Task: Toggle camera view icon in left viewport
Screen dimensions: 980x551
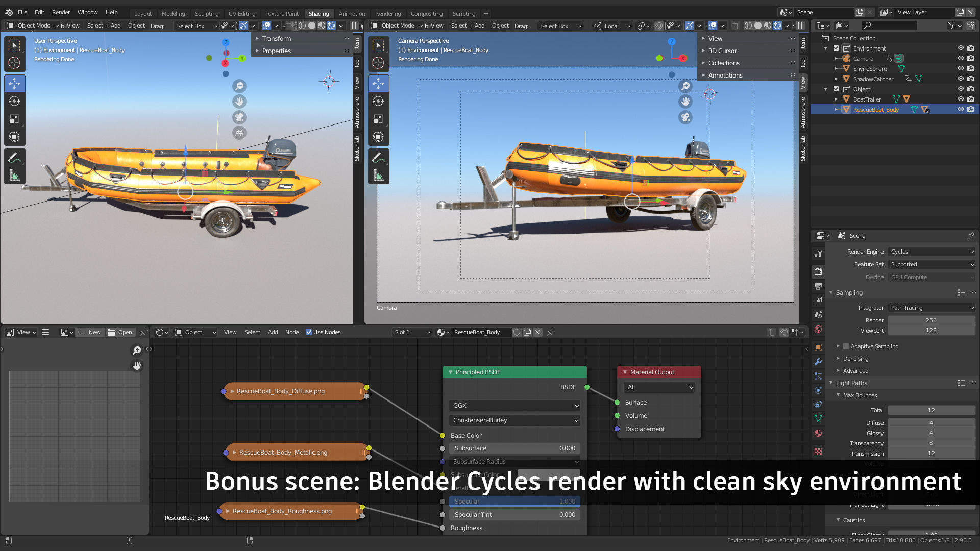Action: 239,117
